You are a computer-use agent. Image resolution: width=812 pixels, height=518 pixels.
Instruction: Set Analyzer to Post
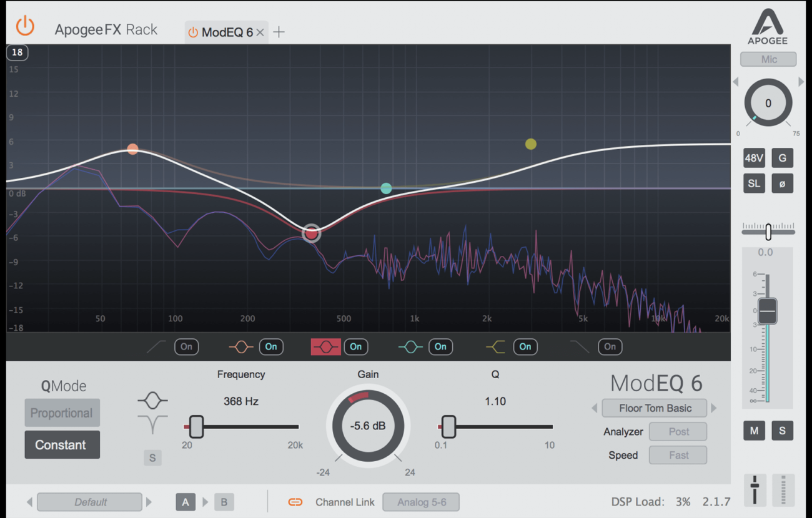tap(678, 431)
